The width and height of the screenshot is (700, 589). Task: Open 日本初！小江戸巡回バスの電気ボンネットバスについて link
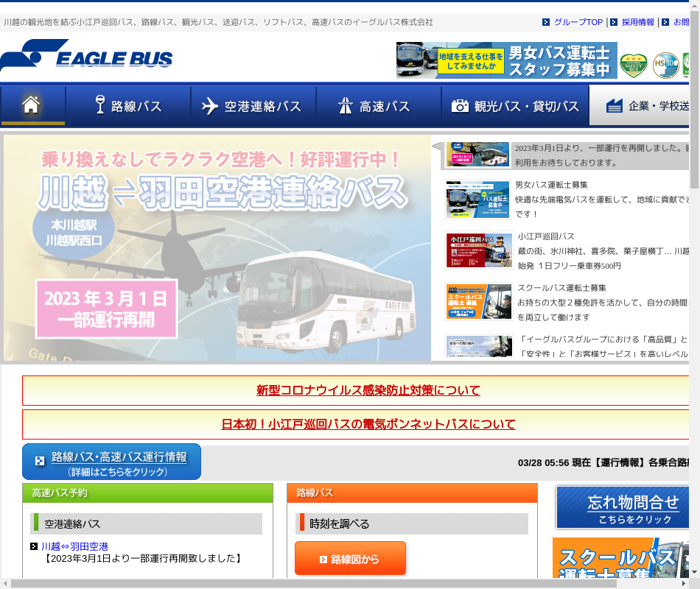click(x=368, y=424)
